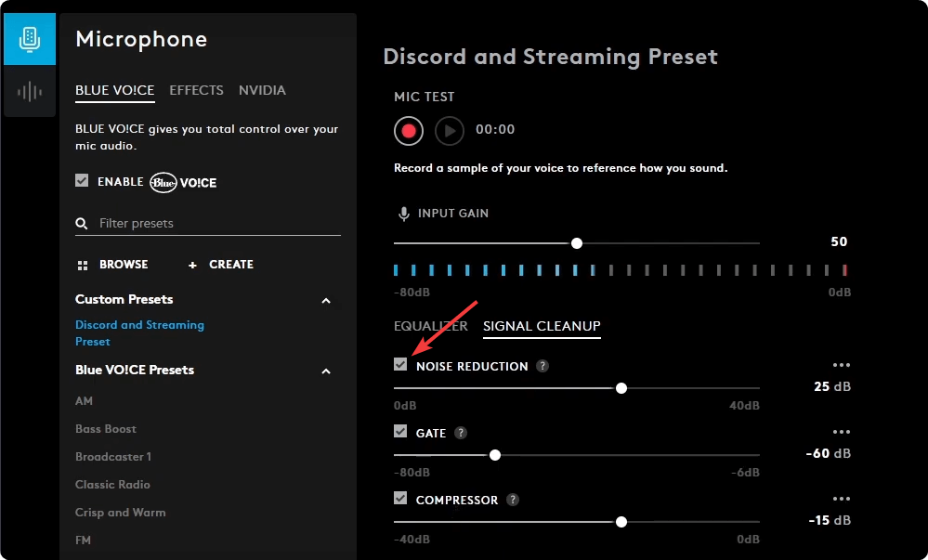The height and width of the screenshot is (560, 928).
Task: Toggle the Gate checkbox
Action: pyautogui.click(x=400, y=431)
